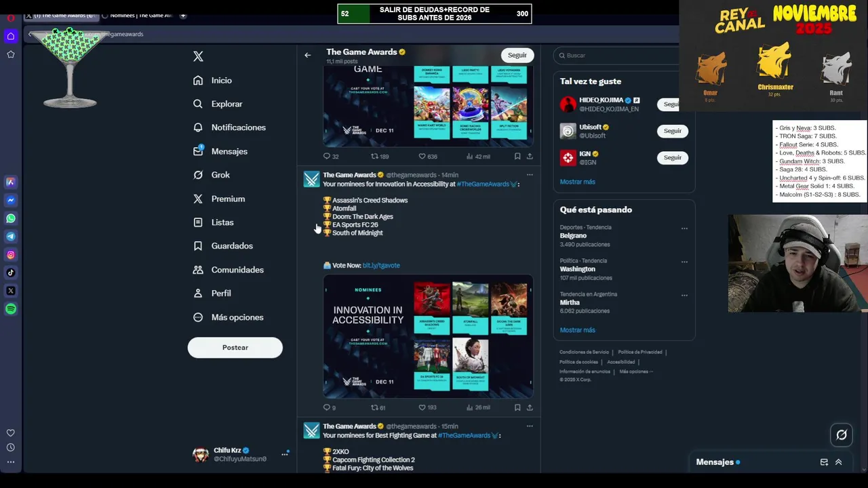View stats of the 26 mil views post
Viewport: 868px width, 488px height.
click(478, 407)
